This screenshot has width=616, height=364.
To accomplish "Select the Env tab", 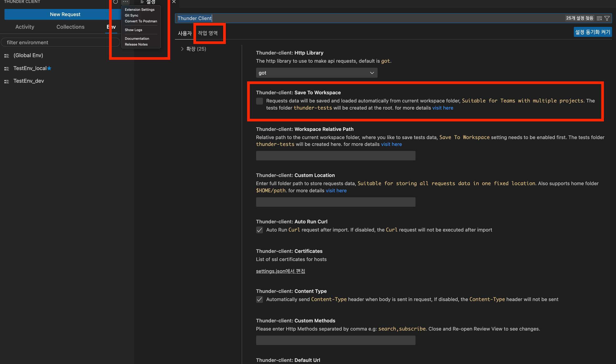I will point(111,27).
